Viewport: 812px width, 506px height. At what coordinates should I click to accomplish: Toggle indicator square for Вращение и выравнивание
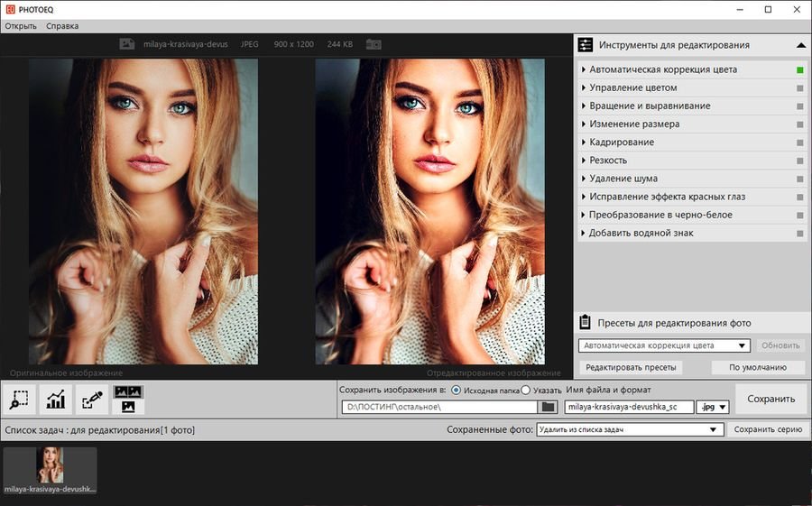[x=799, y=106]
